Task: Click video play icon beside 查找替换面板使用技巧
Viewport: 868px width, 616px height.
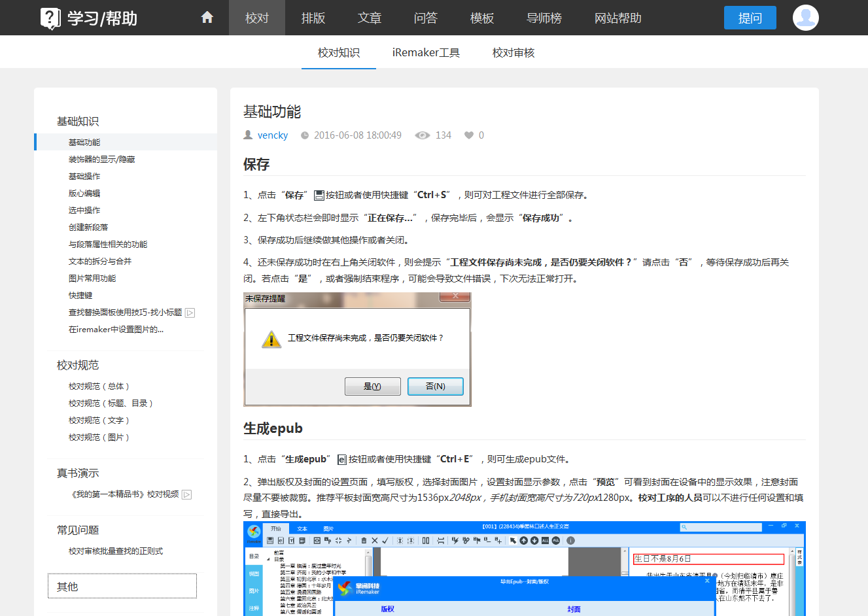Action: [190, 313]
